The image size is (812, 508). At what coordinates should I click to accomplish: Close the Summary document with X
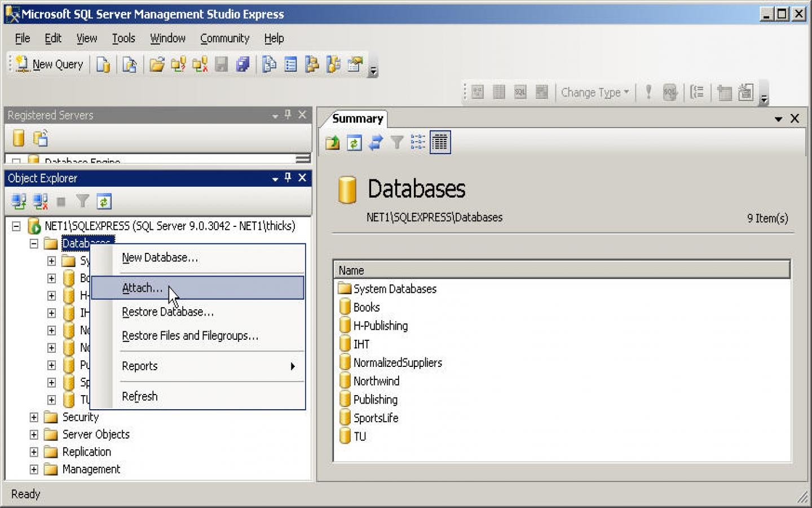tap(795, 119)
